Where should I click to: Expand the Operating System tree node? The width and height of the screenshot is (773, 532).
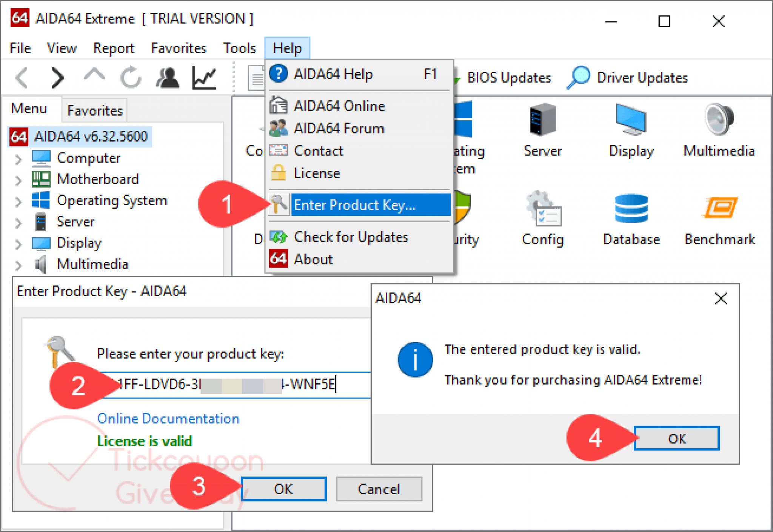click(18, 202)
